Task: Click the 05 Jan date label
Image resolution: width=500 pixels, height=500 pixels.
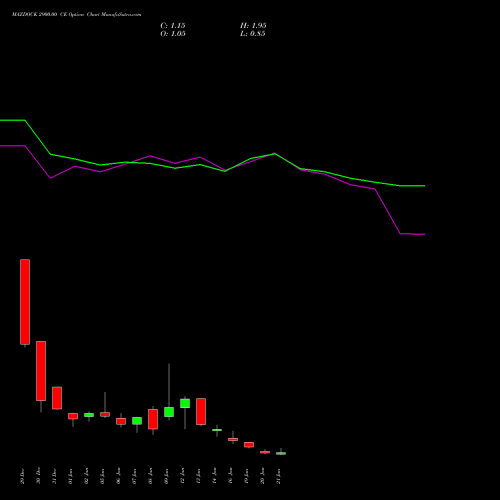Action: pos(102,476)
